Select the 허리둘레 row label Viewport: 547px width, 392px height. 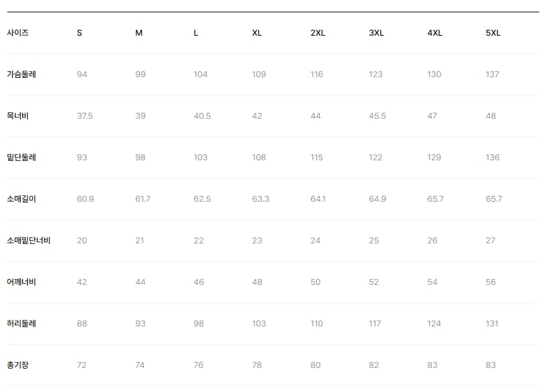coord(21,324)
